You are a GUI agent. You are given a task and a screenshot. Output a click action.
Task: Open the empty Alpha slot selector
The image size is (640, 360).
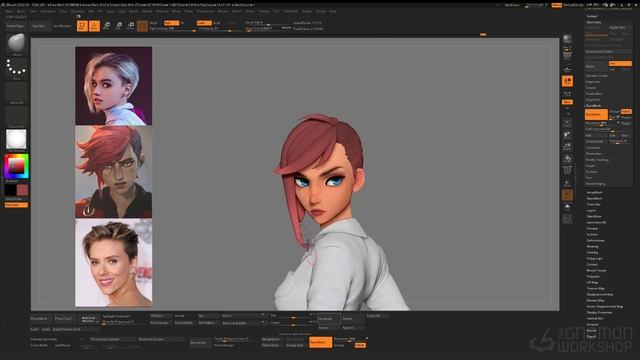(16, 92)
